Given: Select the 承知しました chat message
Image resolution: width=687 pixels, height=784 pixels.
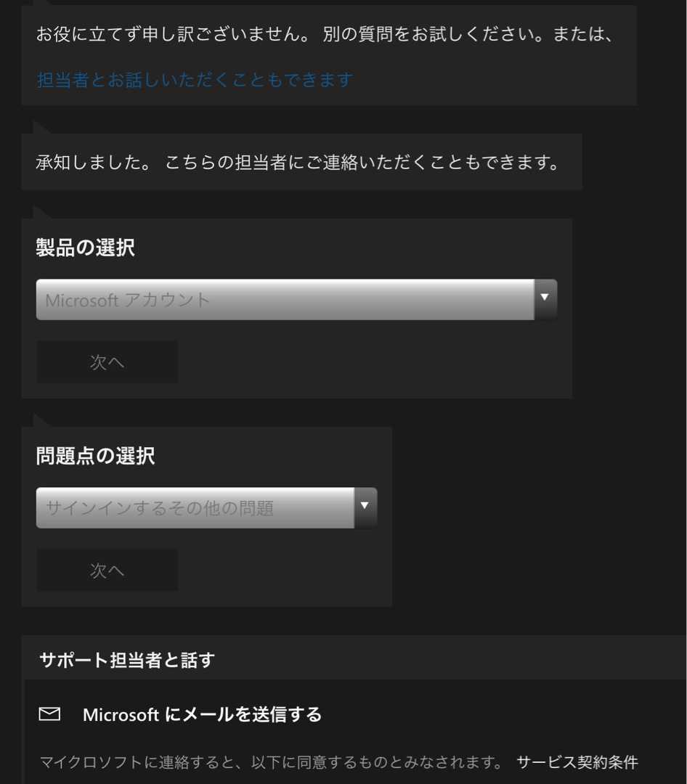Looking at the screenshot, I should coord(94,162).
